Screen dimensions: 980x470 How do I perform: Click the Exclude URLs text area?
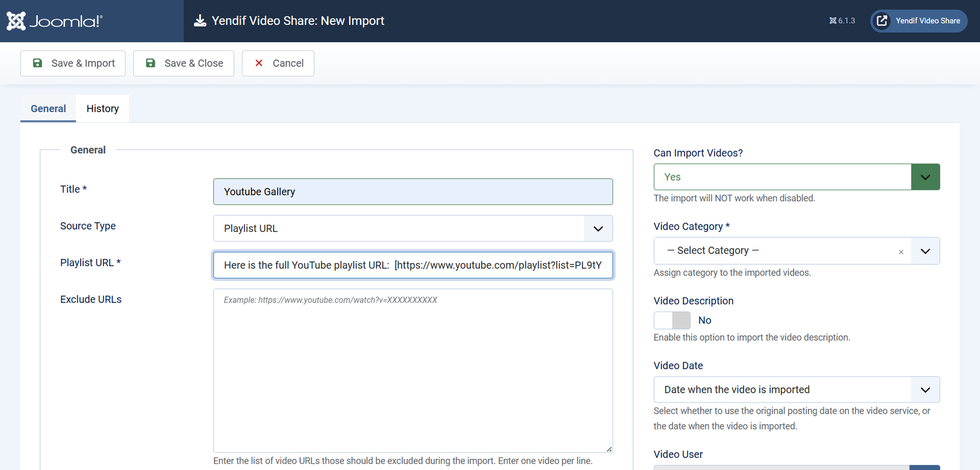tap(413, 371)
